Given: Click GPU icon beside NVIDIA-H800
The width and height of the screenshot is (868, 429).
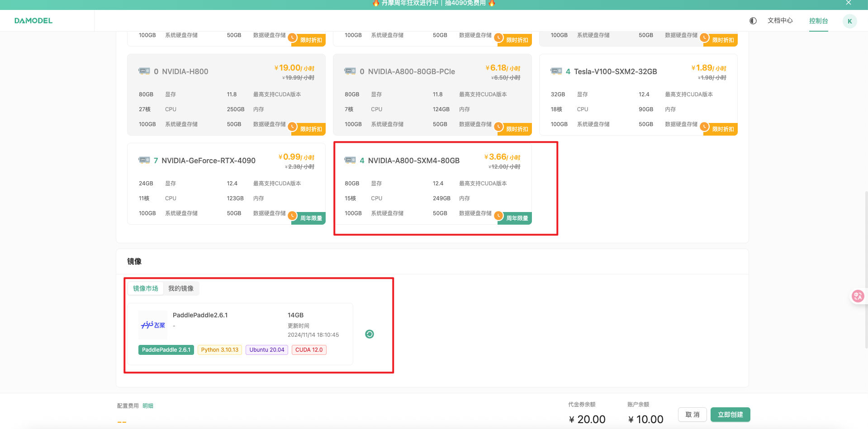Looking at the screenshot, I should 144,71.
